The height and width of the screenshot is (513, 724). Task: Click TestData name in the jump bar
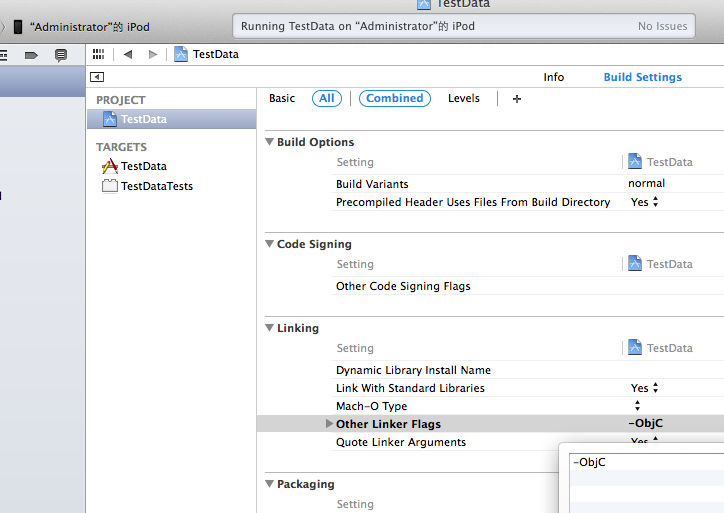point(216,54)
